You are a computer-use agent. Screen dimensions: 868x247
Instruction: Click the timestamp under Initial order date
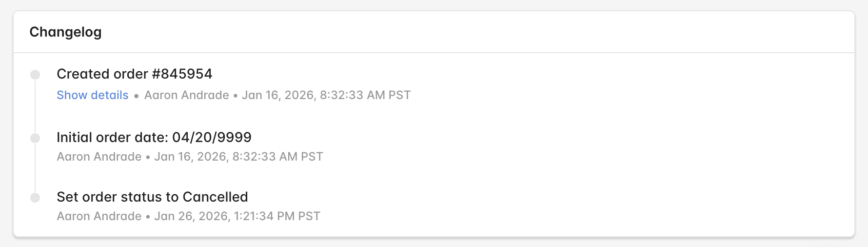pos(239,157)
